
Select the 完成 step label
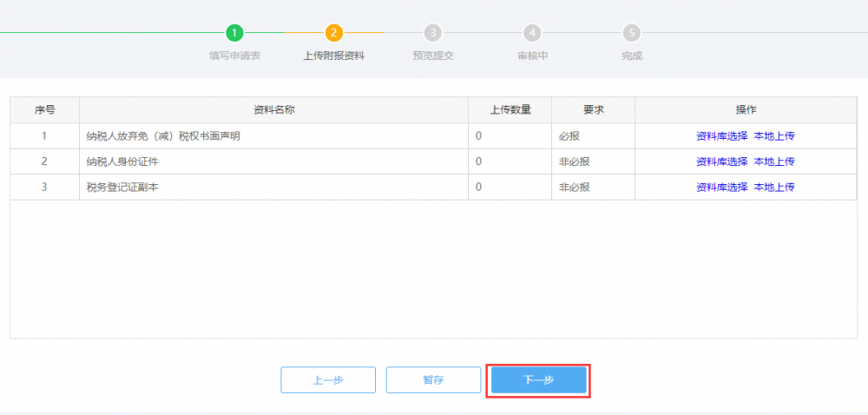pyautogui.click(x=632, y=56)
